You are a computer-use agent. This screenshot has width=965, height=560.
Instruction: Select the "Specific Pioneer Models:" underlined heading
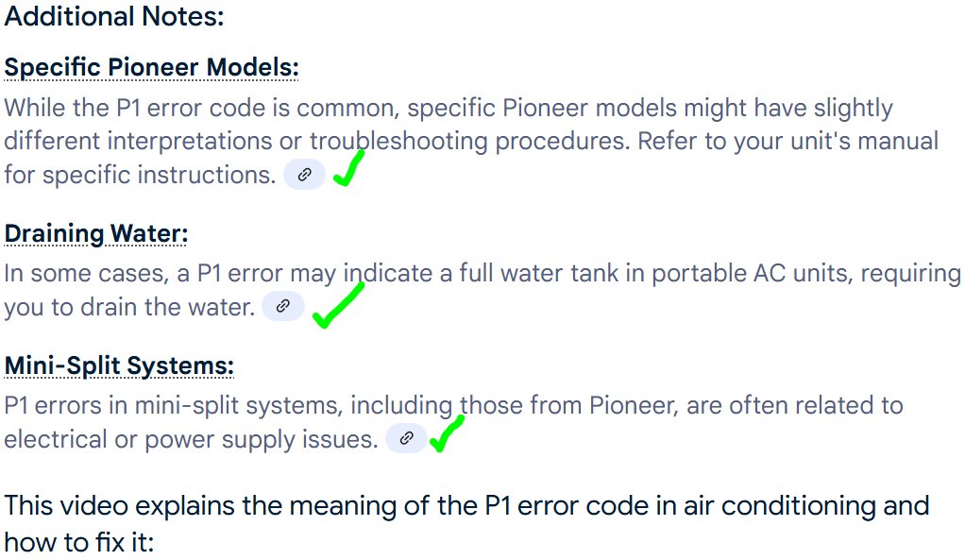151,67
